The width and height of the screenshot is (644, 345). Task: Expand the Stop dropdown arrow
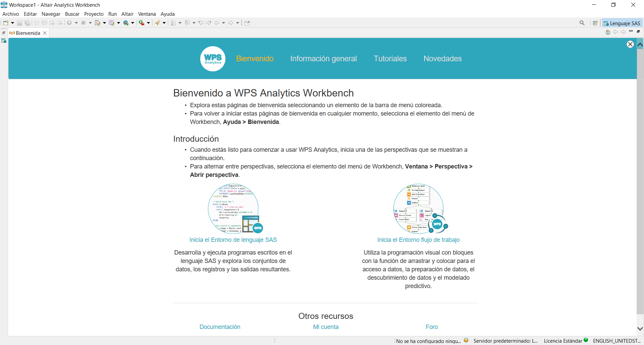(90, 23)
